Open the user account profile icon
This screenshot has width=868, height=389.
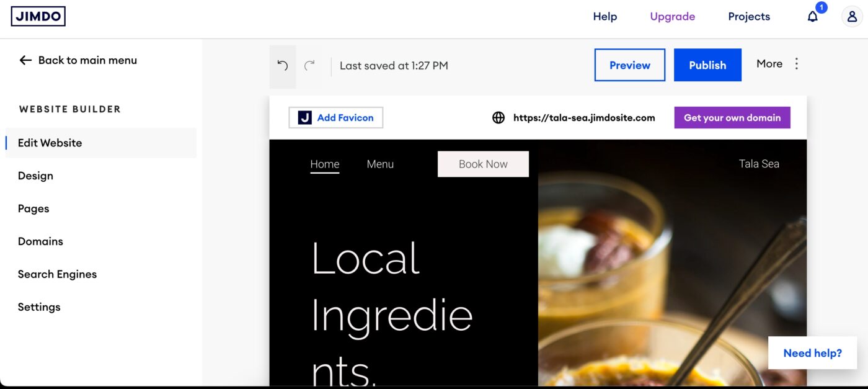[x=852, y=17]
